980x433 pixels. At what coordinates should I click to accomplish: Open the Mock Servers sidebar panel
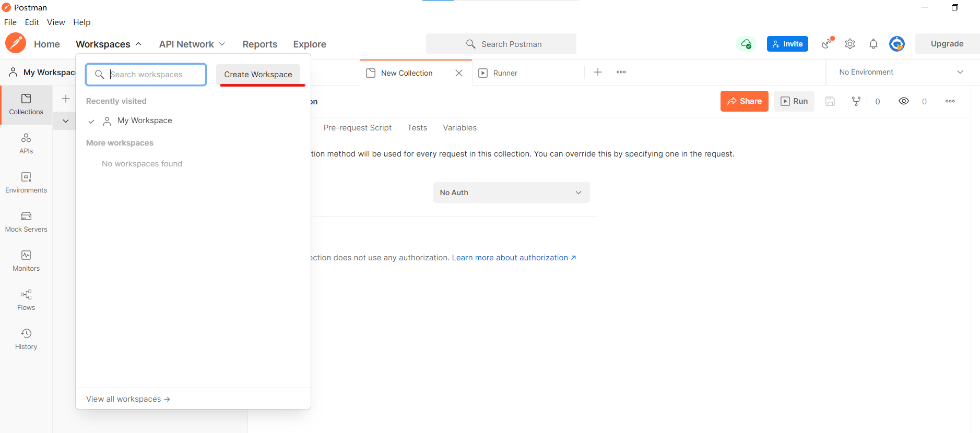click(26, 222)
